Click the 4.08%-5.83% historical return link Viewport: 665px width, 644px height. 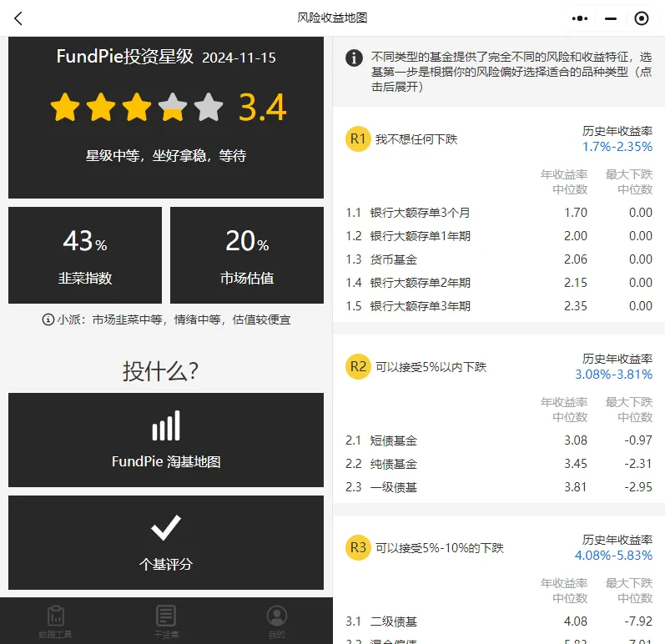point(613,556)
